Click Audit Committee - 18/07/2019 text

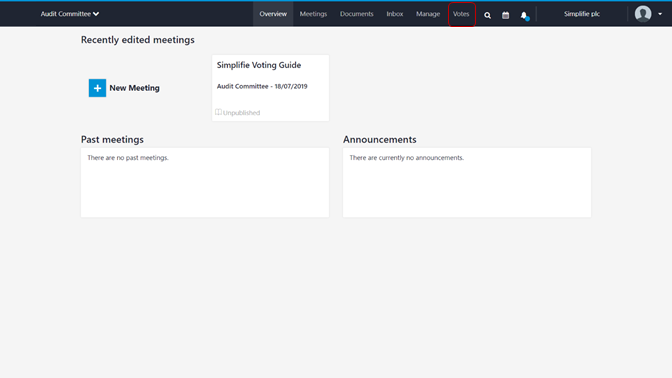pyautogui.click(x=262, y=86)
